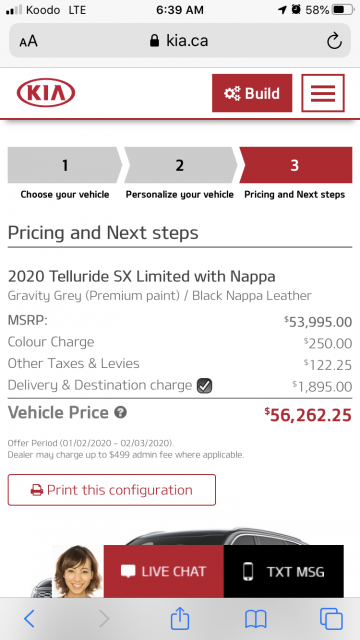Show the open Safari tabs
This screenshot has height=640, width=360.
(331, 619)
